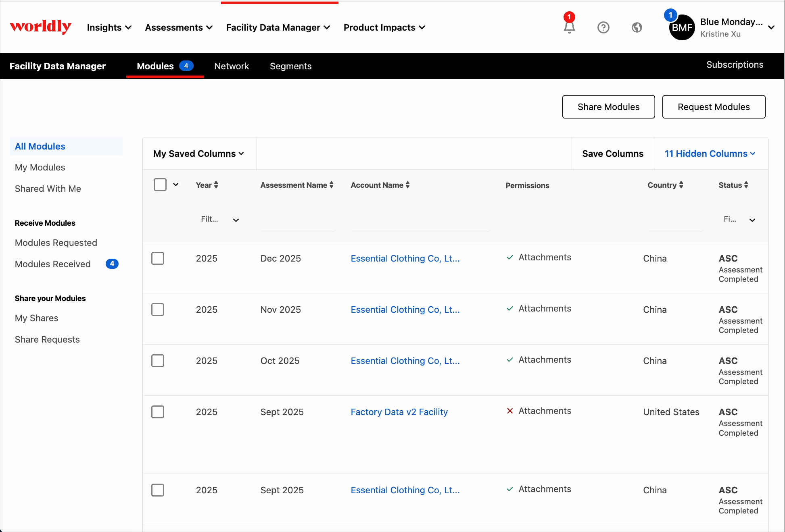Expand 11 Hidden Columns dropdown
Viewport: 785px width, 532px height.
click(710, 154)
